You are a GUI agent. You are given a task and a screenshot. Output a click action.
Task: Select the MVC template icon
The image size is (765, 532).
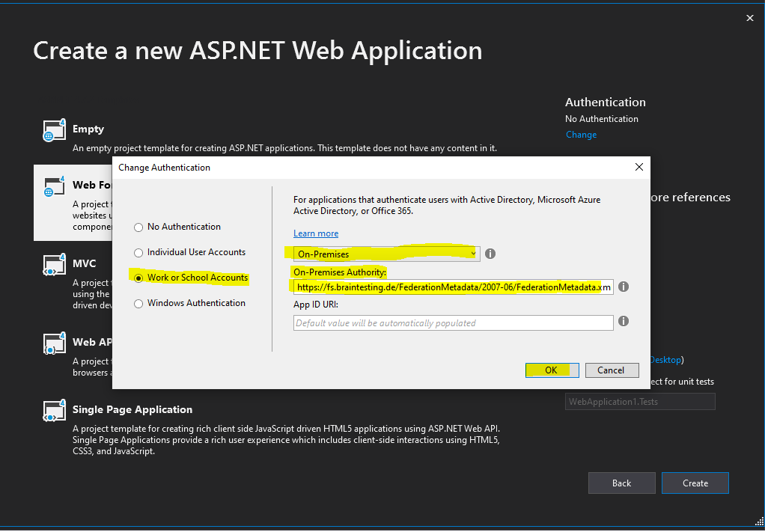(54, 265)
